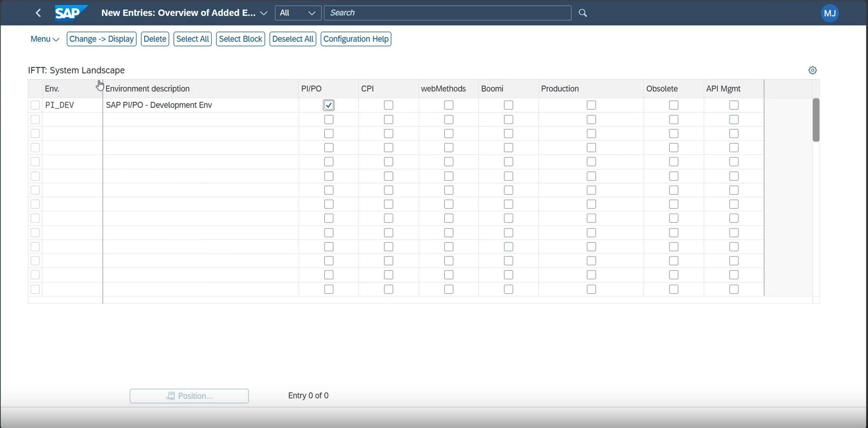The width and height of the screenshot is (868, 428).
Task: Click the PI_DEV environment cell
Action: click(x=72, y=105)
